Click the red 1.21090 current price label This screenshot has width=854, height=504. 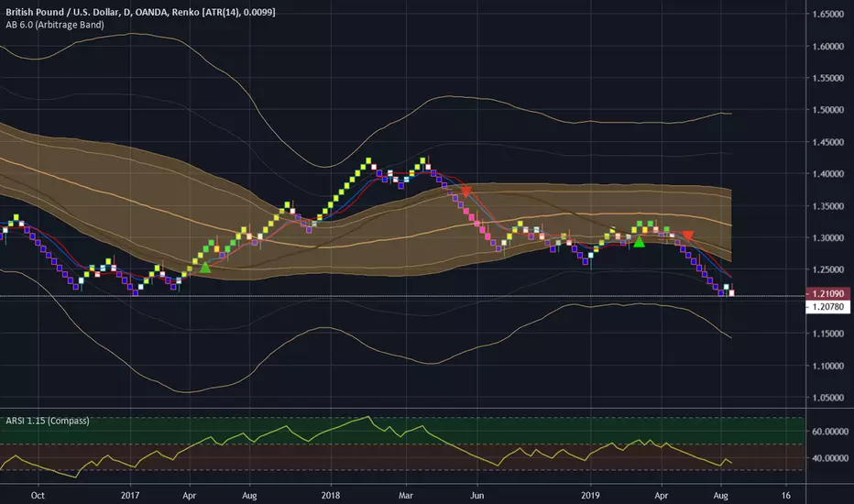[827, 293]
